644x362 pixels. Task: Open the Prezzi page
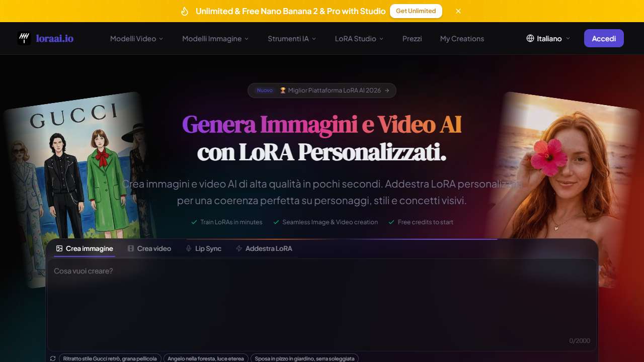click(x=412, y=38)
